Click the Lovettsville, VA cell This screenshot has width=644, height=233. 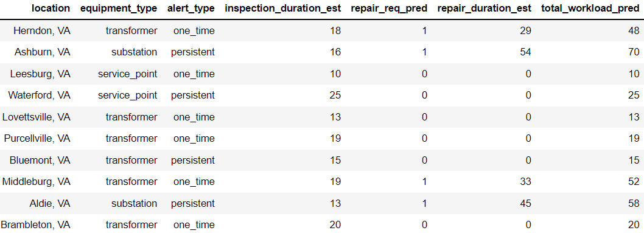[37, 117]
